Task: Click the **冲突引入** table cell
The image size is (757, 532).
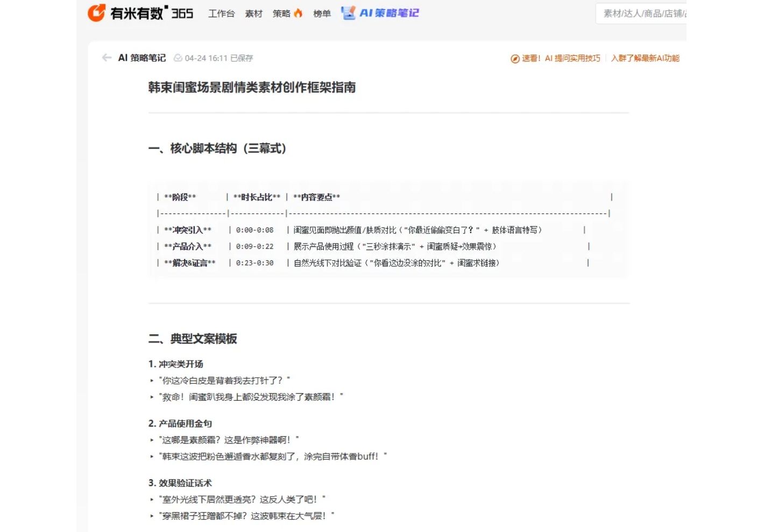Action: (x=187, y=230)
